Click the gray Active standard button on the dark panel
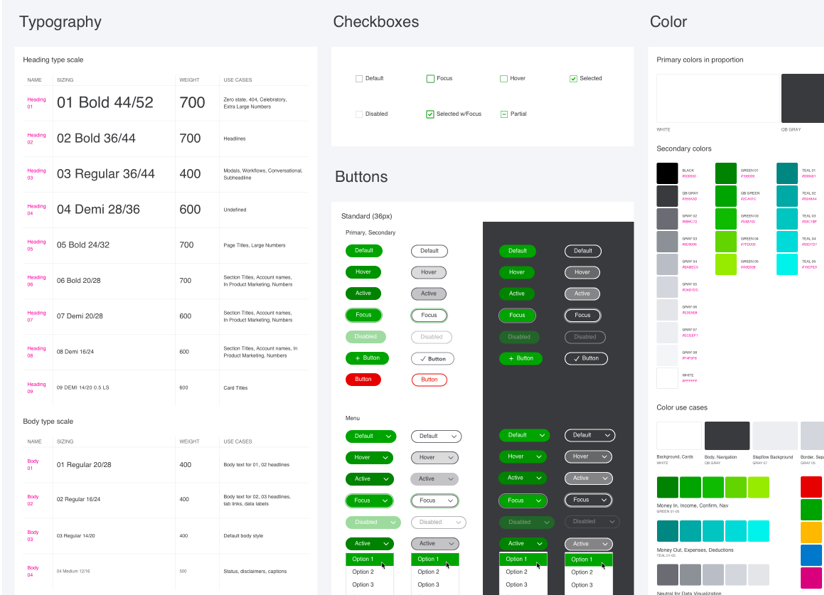Image resolution: width=824 pixels, height=595 pixels. pyautogui.click(x=582, y=294)
